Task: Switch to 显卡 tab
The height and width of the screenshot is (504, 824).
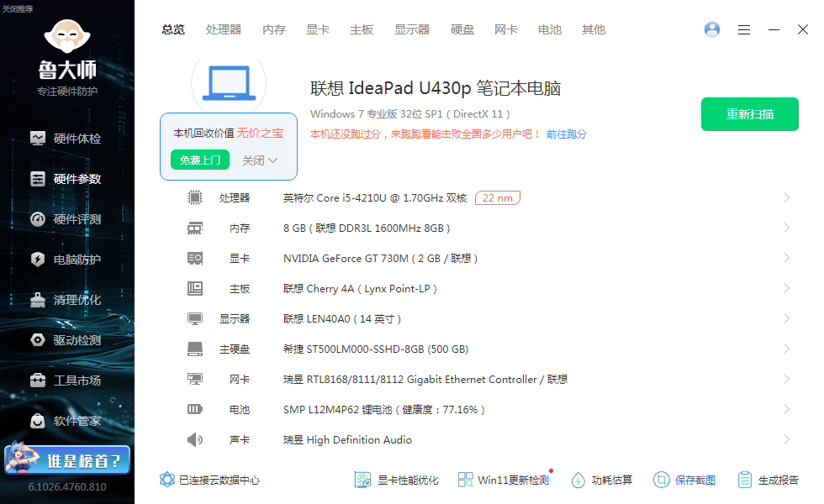Action: click(318, 30)
